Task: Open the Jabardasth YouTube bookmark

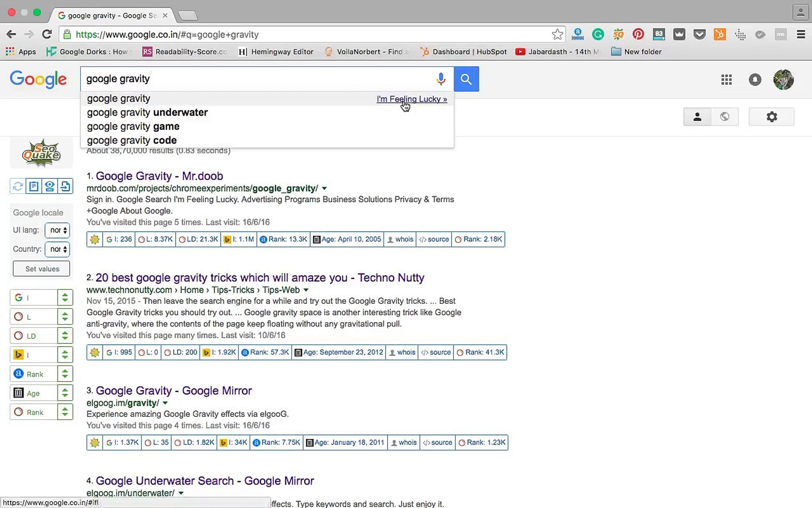Action: [x=557, y=52]
